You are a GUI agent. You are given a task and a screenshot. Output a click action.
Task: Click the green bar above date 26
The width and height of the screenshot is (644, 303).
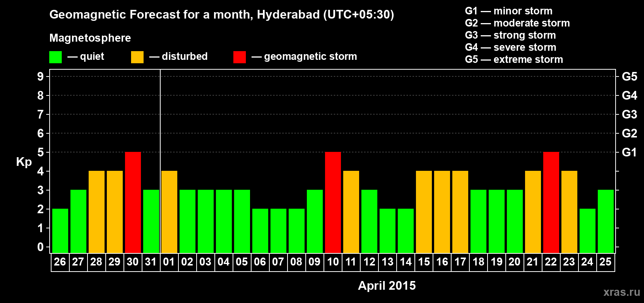pos(60,231)
